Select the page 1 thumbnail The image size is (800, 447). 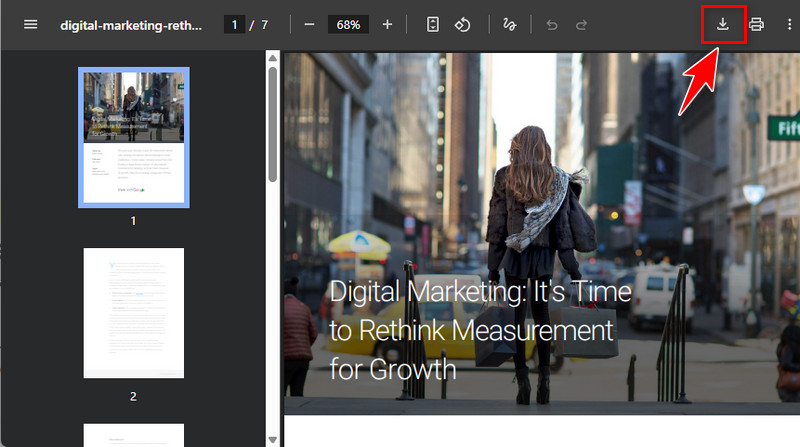click(x=133, y=137)
